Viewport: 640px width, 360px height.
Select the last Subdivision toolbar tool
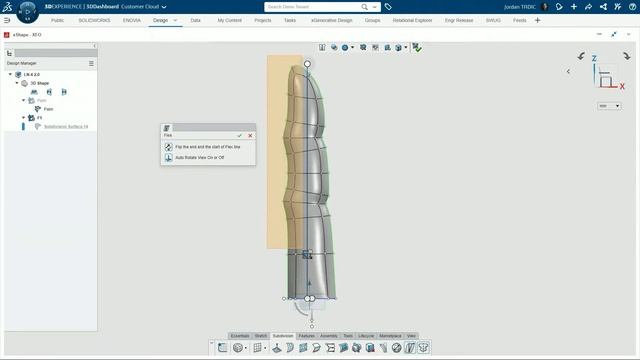423,348
